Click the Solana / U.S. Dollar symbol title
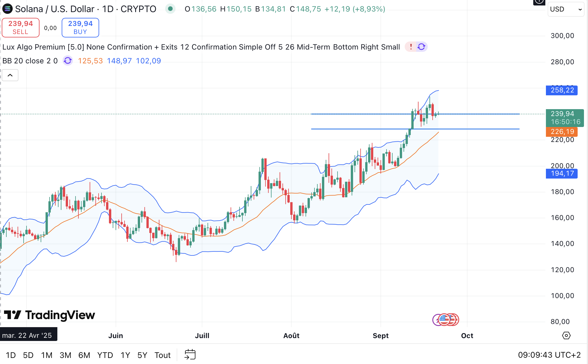 pyautogui.click(x=54, y=9)
